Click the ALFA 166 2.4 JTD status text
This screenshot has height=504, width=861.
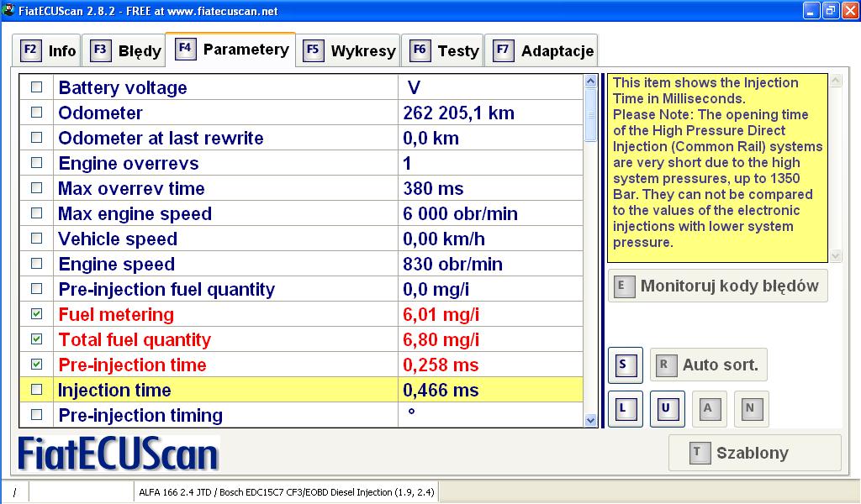pos(287,492)
